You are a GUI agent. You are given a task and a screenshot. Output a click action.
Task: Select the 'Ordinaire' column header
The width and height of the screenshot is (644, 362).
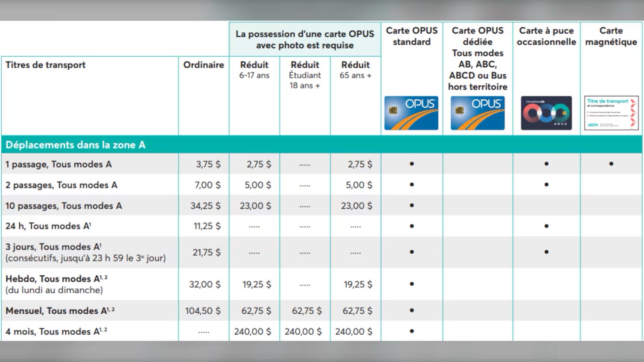coord(203,65)
